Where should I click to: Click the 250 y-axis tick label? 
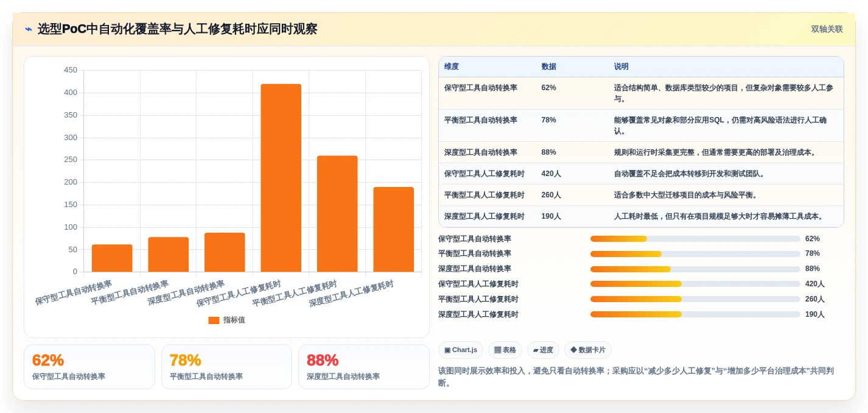(x=71, y=160)
